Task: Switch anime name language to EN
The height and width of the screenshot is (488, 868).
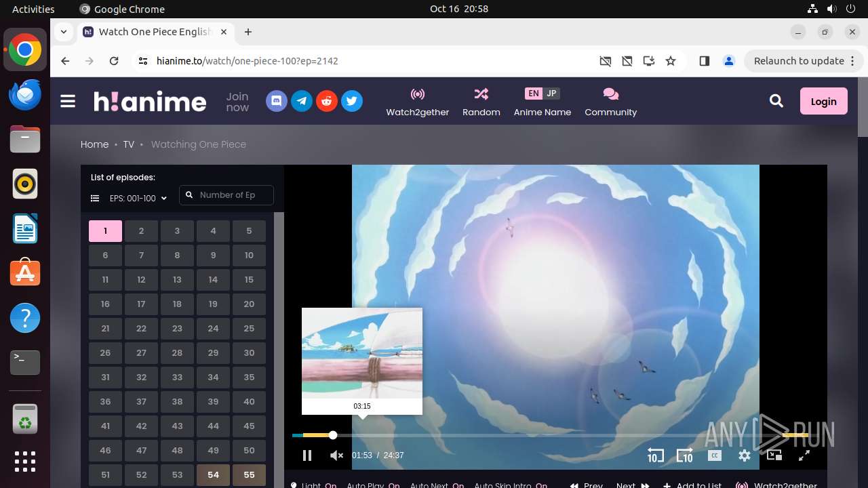Action: pos(534,94)
